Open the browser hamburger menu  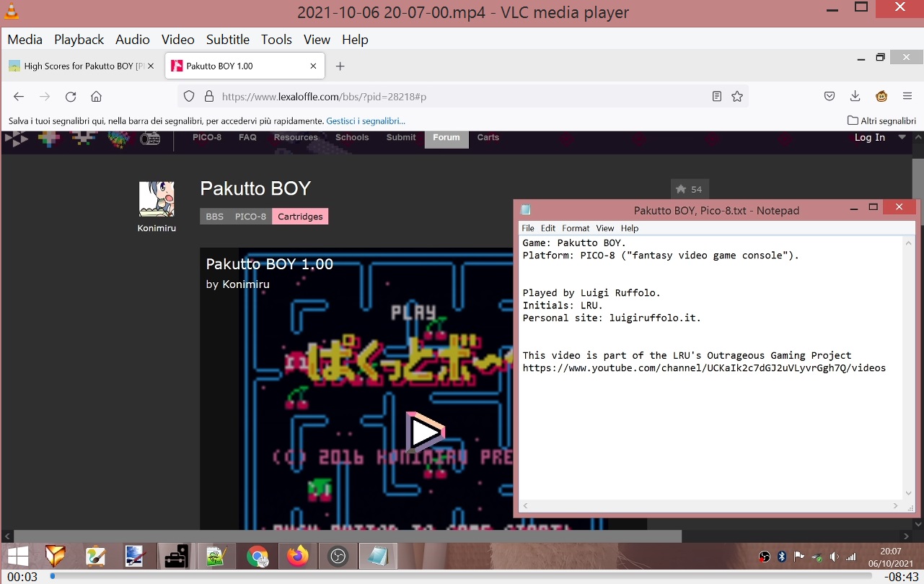click(907, 97)
